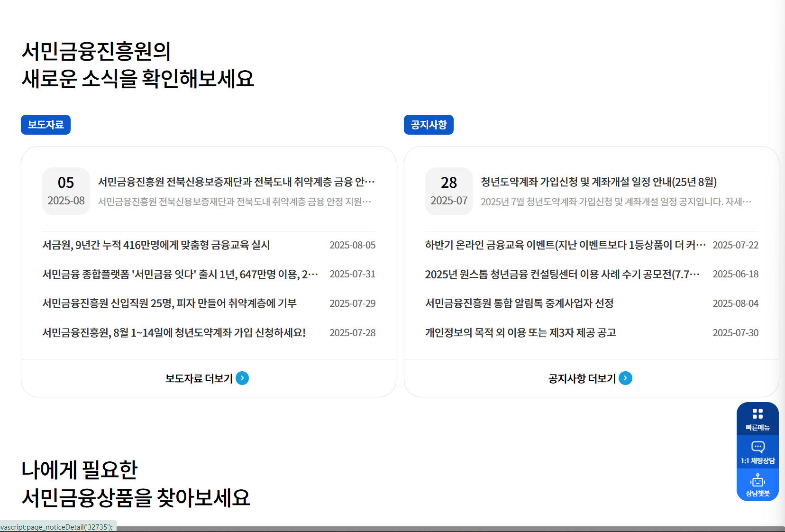Click the arrow icon beside 보도자료 더보기
The width and height of the screenshot is (785, 532).
click(x=242, y=378)
